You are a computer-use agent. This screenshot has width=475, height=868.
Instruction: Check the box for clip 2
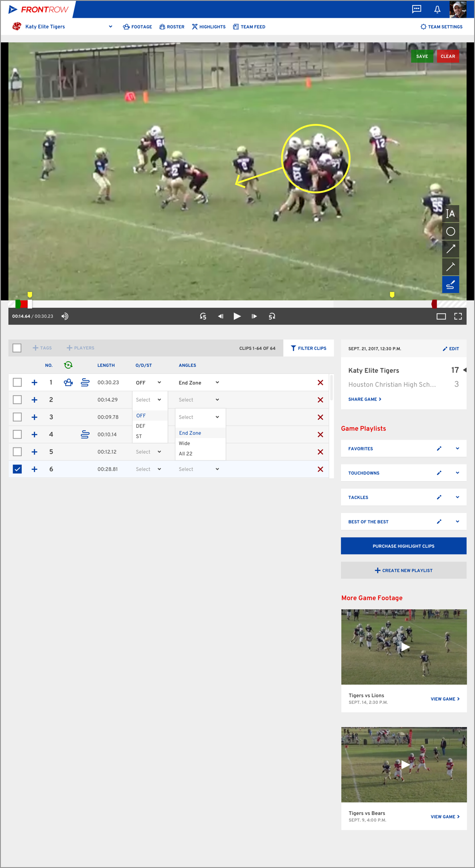pos(17,400)
